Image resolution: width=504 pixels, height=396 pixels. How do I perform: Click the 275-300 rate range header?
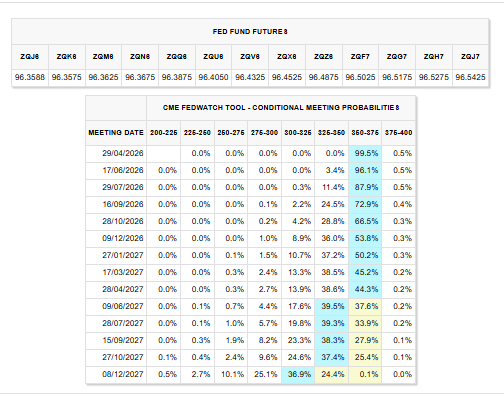264,133
